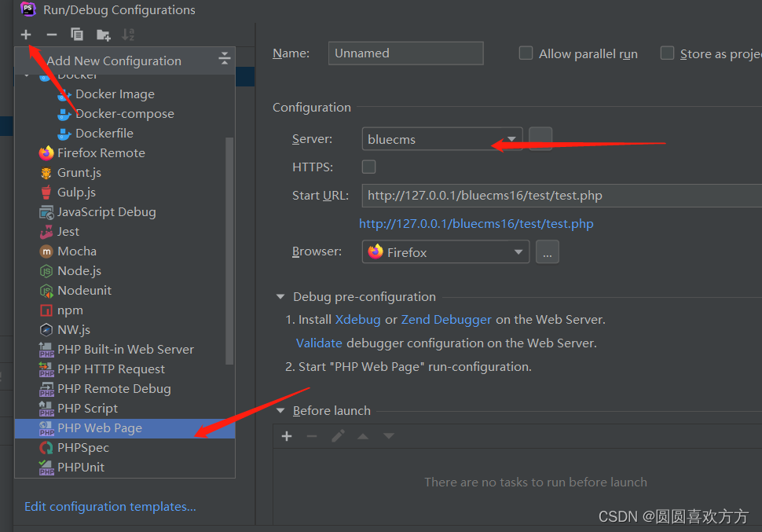Check the HTTPS checkbox
The image size is (762, 532).
click(x=369, y=167)
